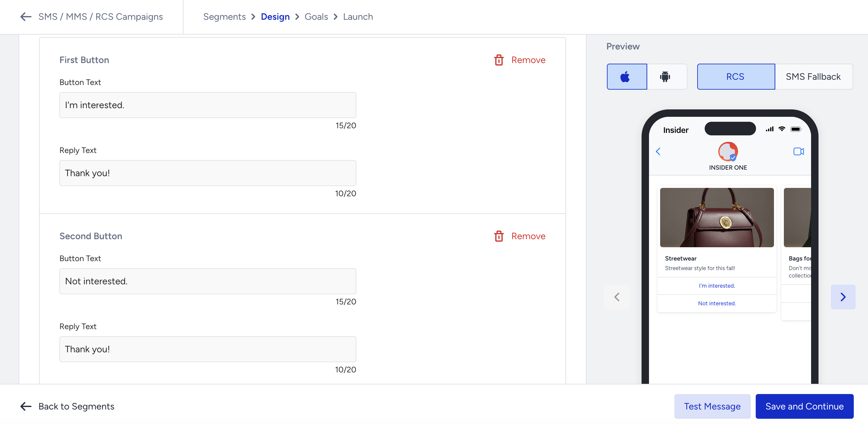
Task: Go to the Segments step
Action: (x=224, y=16)
